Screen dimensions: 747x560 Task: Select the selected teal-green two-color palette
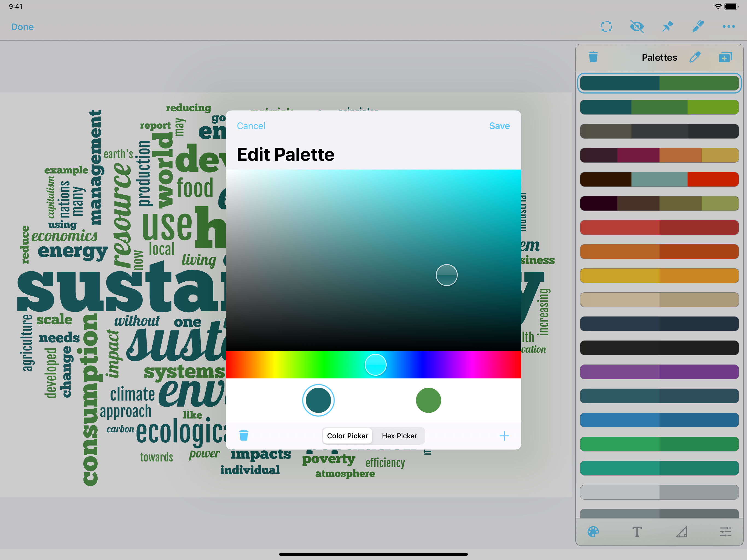(x=659, y=83)
